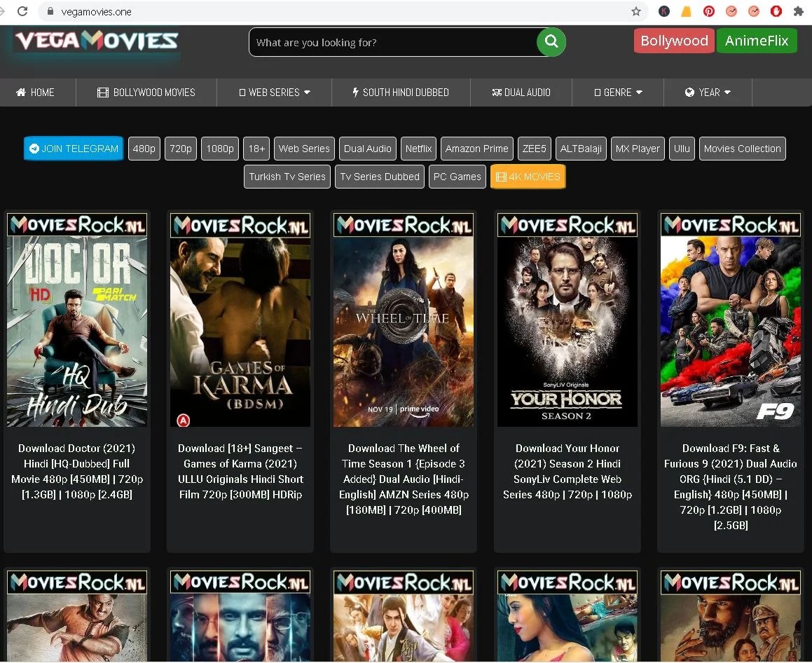The height and width of the screenshot is (663, 812).
Task: Open the 4K Movies button
Action: pyautogui.click(x=528, y=177)
